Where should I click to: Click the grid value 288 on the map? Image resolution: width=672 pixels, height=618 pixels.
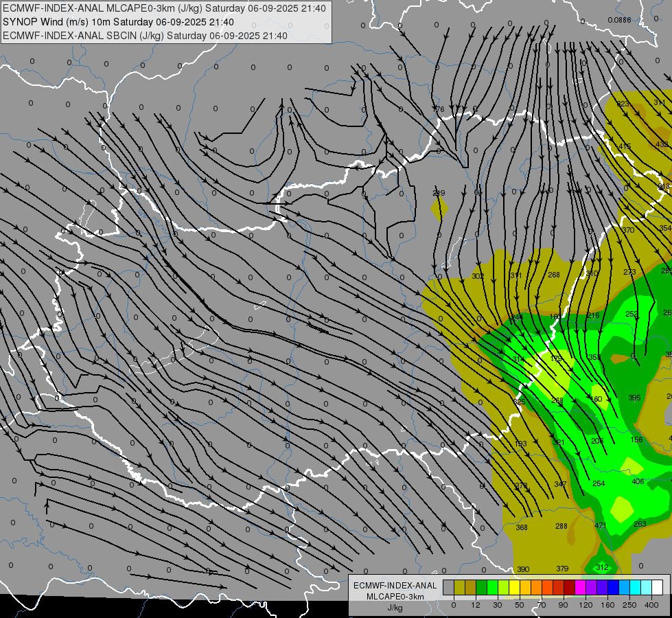(x=561, y=526)
